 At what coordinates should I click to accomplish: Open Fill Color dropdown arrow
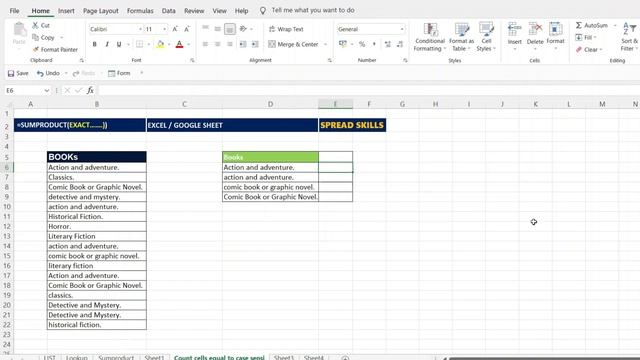pos(169,44)
